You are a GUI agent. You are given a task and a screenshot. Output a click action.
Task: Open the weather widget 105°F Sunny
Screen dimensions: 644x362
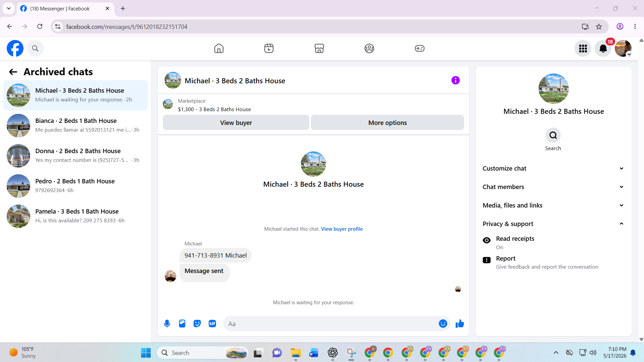22,353
